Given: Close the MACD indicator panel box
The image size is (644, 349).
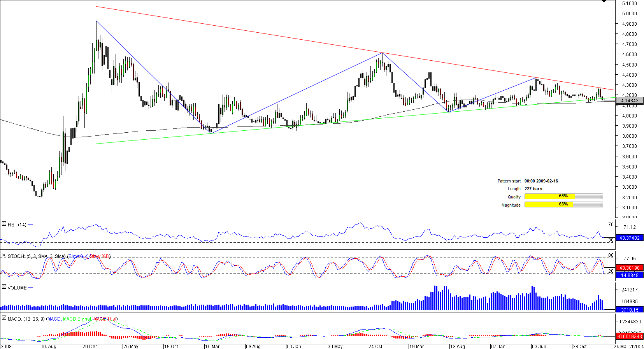Looking at the screenshot, I should 4,318.
